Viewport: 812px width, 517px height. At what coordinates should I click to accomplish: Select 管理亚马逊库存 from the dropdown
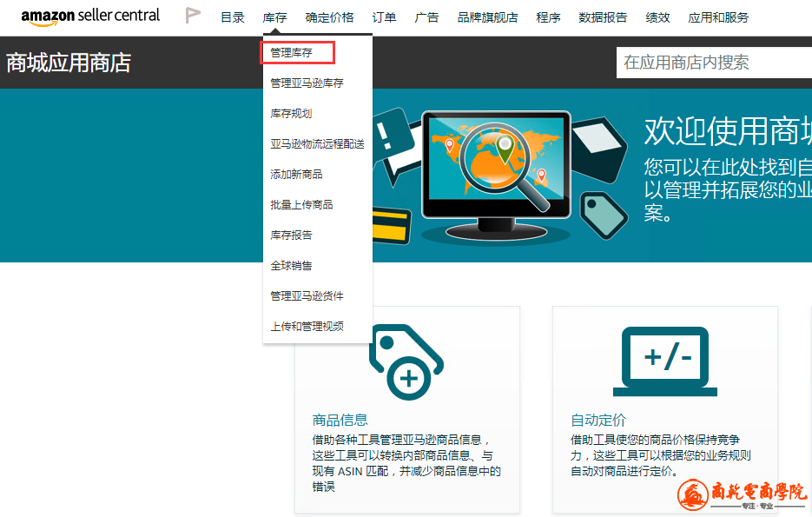307,83
